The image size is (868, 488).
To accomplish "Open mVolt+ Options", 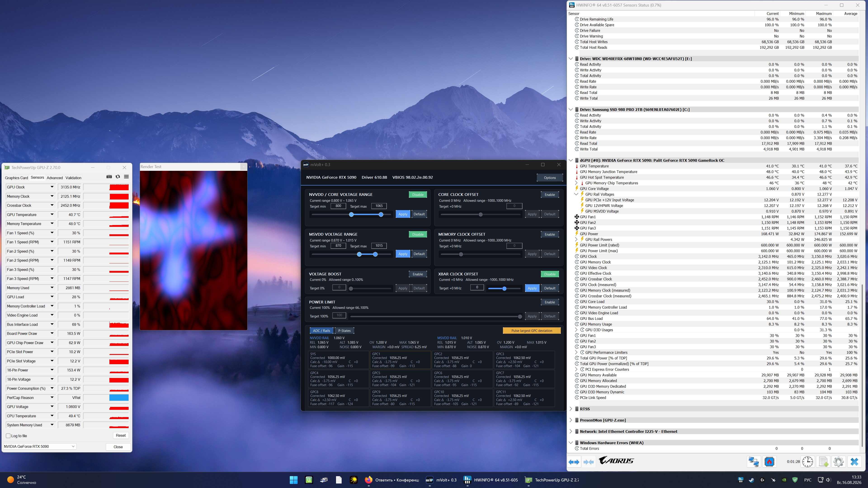I will pyautogui.click(x=550, y=178).
